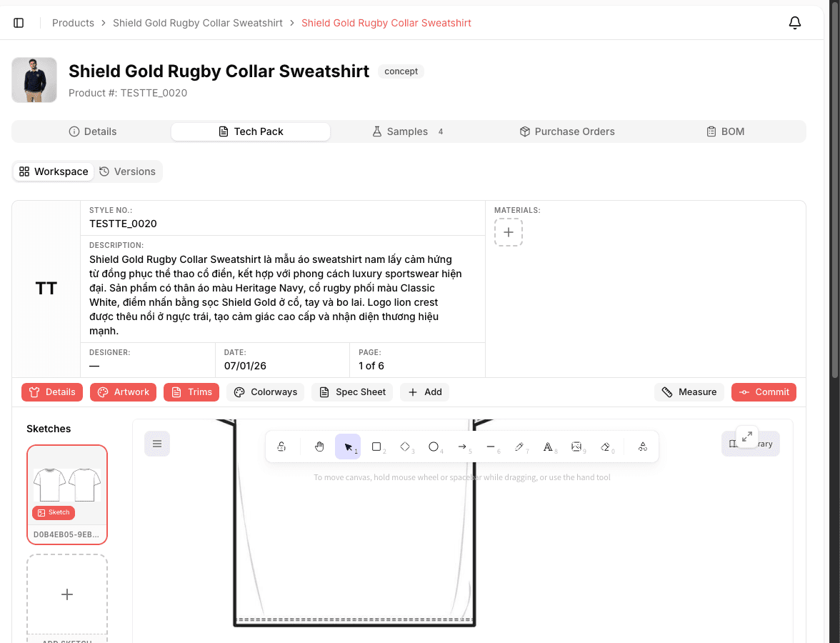Click the TT logo cell
The image size is (840, 643).
click(46, 289)
